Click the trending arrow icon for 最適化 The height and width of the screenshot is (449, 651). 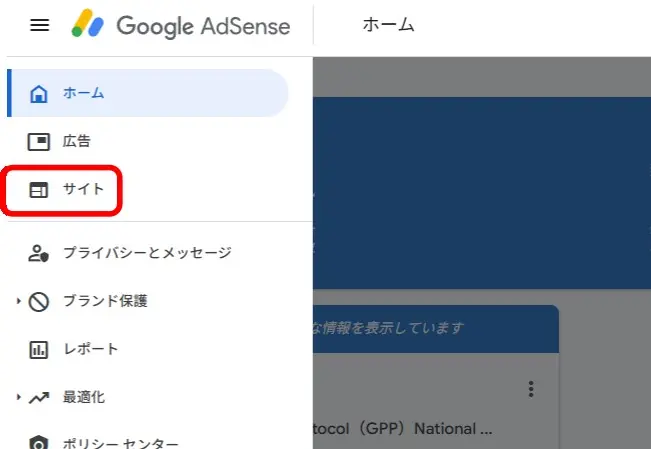(39, 397)
